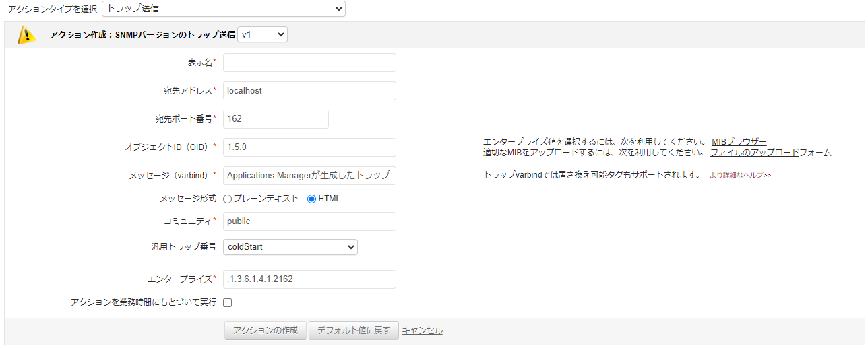Open the ファイルのアップロード link

754,153
